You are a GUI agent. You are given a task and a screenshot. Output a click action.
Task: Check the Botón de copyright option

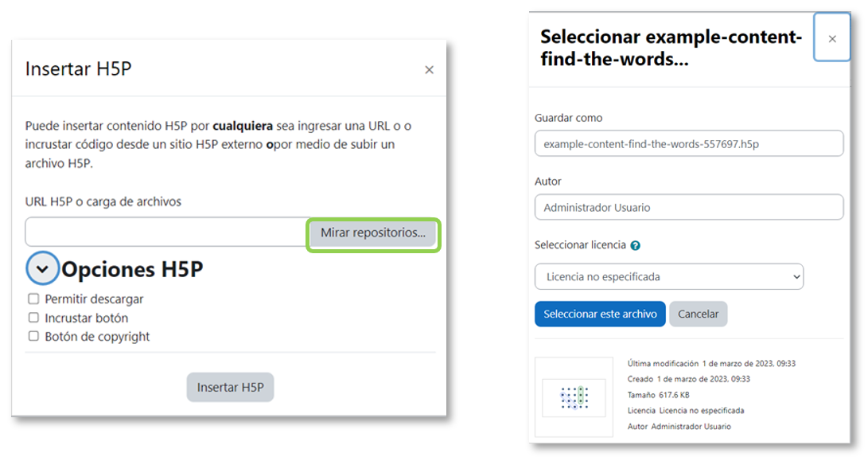(x=35, y=337)
